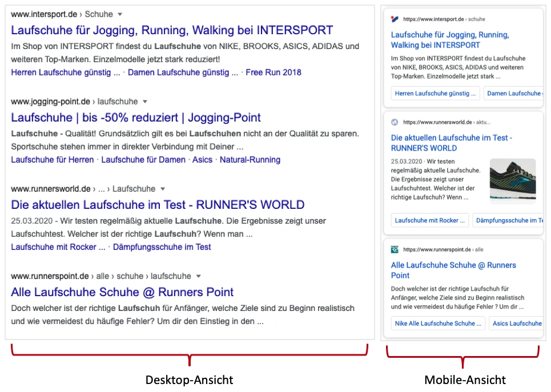Image resolution: width=551 pixels, height=392 pixels.
Task: Expand the breadcrumb dropdown for runnerspoint.de result
Action: click(x=198, y=276)
